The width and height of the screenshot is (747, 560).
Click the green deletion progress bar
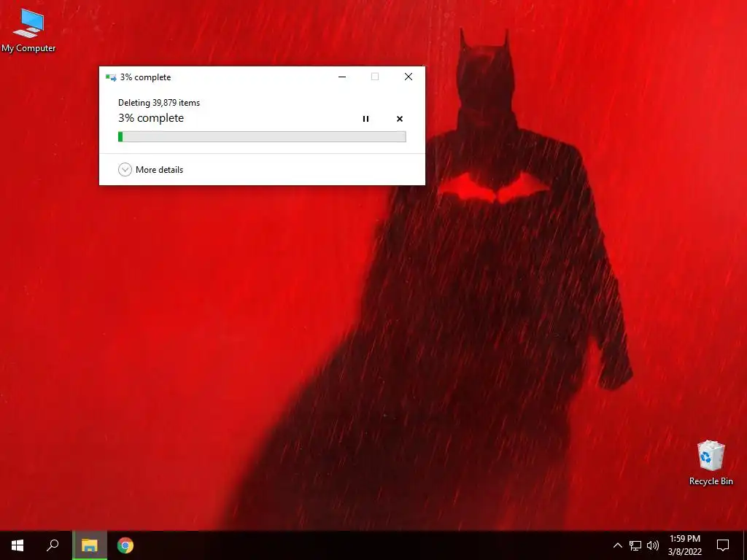click(262, 136)
